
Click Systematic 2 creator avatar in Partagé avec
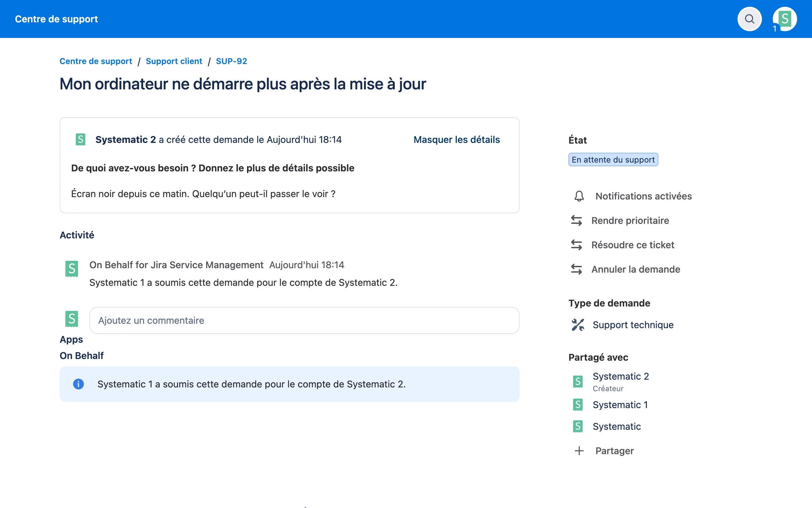[578, 382]
